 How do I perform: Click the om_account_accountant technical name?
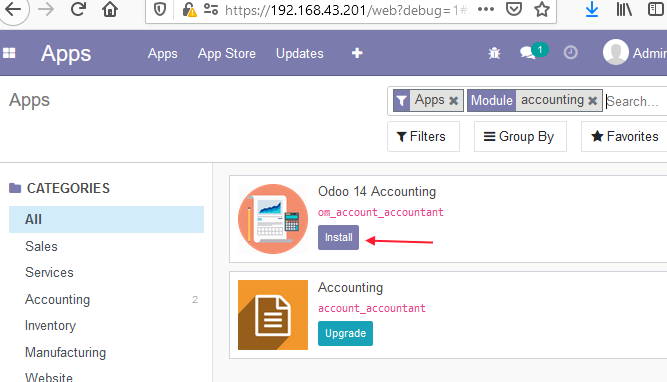381,212
